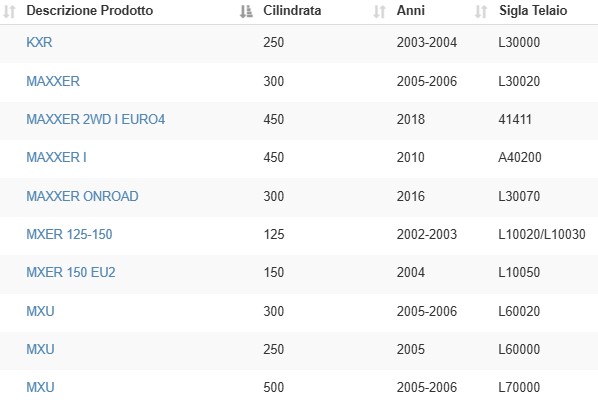Open the MAXXER I product link

pos(56,157)
